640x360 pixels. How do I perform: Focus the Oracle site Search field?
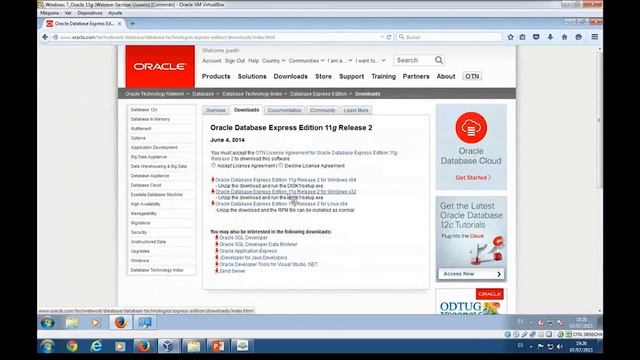click(414, 60)
